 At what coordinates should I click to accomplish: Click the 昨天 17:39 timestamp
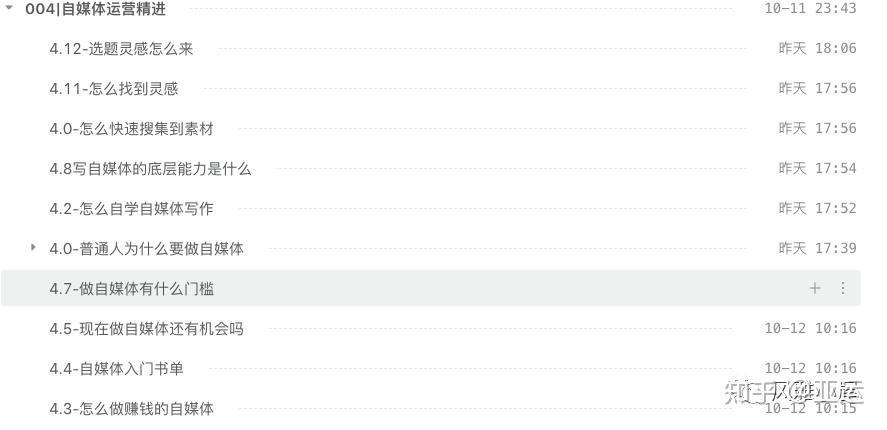tap(817, 248)
